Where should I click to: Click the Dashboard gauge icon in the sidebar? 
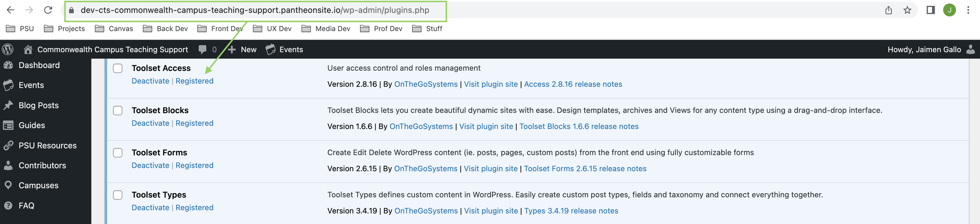pyautogui.click(x=8, y=65)
